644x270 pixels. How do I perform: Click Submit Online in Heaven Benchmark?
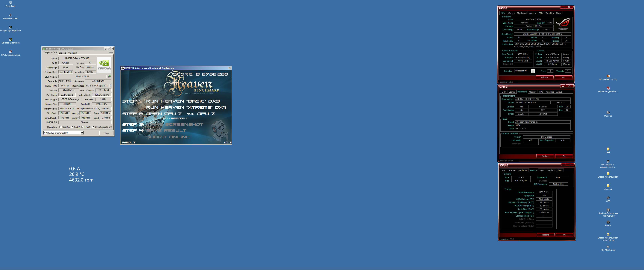(168, 137)
